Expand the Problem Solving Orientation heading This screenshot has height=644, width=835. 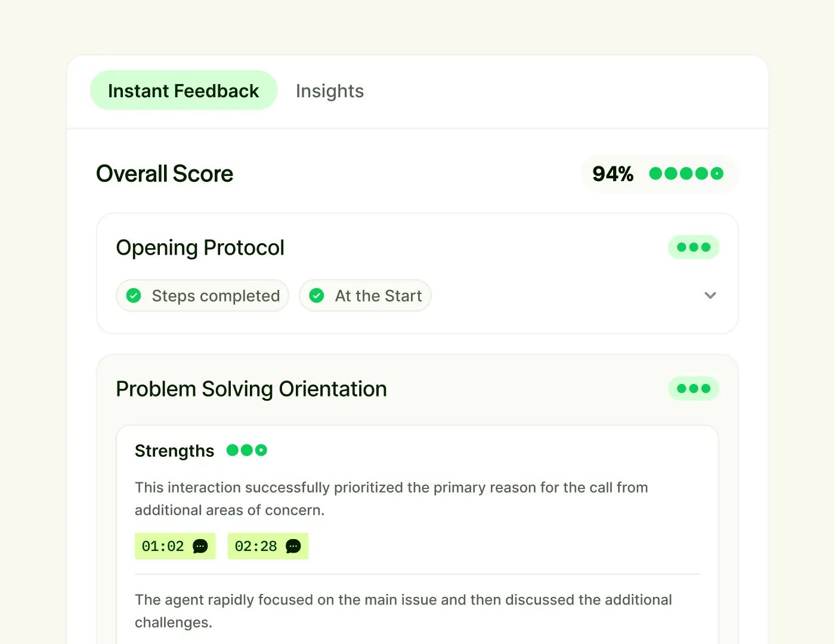coord(252,389)
